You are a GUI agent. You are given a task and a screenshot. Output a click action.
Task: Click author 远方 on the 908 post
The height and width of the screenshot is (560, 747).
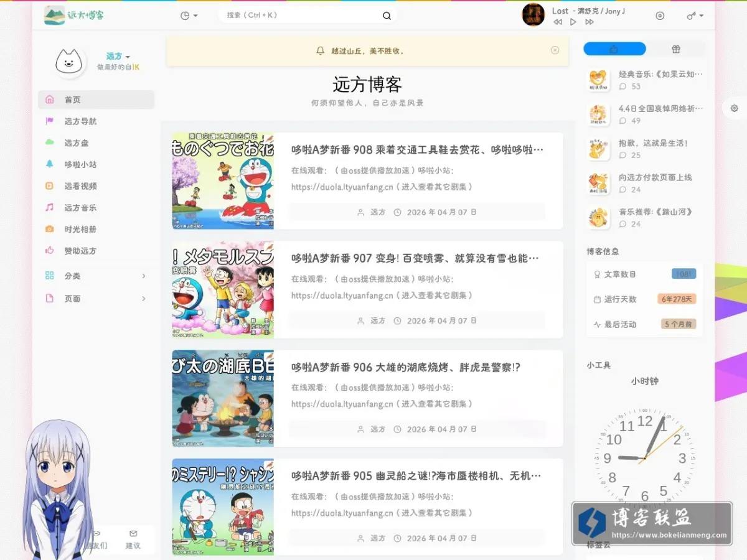click(378, 212)
